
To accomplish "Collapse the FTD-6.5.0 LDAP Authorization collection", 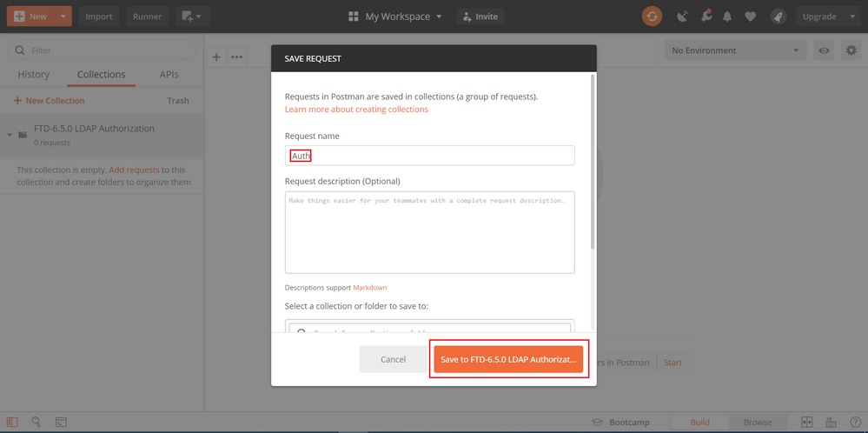I will [10, 135].
